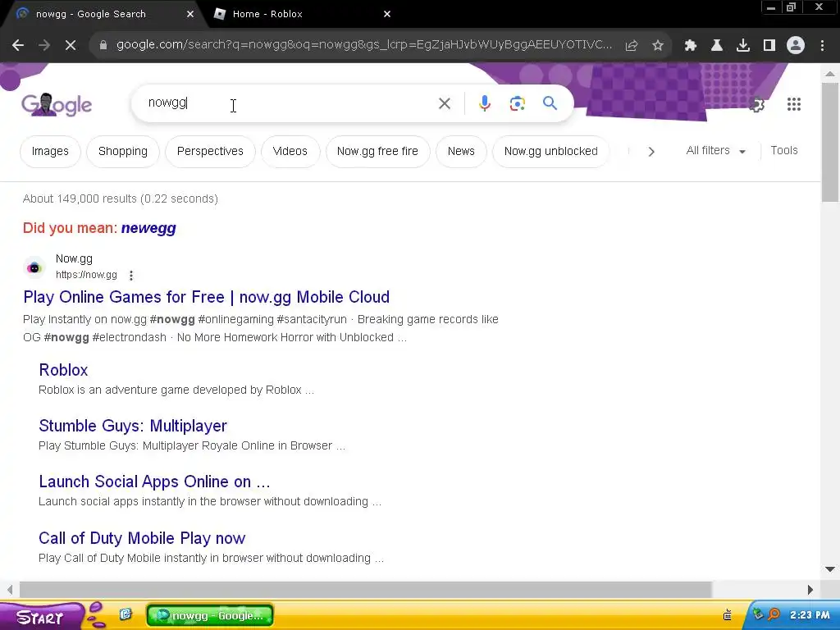This screenshot has width=840, height=630.
Task: Click the horizontal scrollbar left arrow
Action: tap(10, 590)
